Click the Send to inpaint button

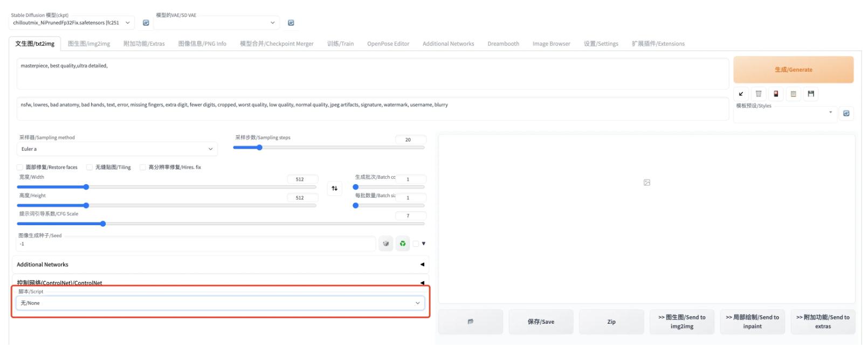pos(752,322)
